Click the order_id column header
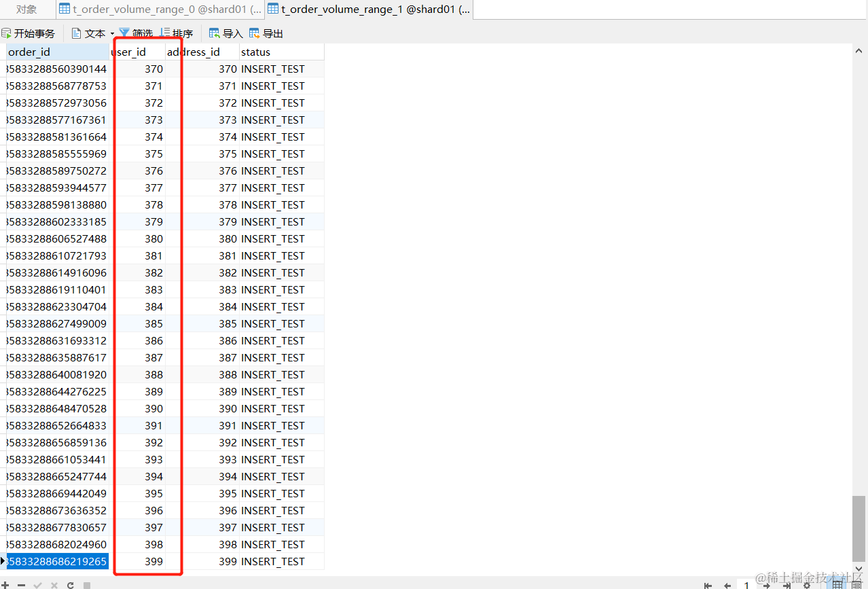Screen dimensions: 868x589 [58, 52]
